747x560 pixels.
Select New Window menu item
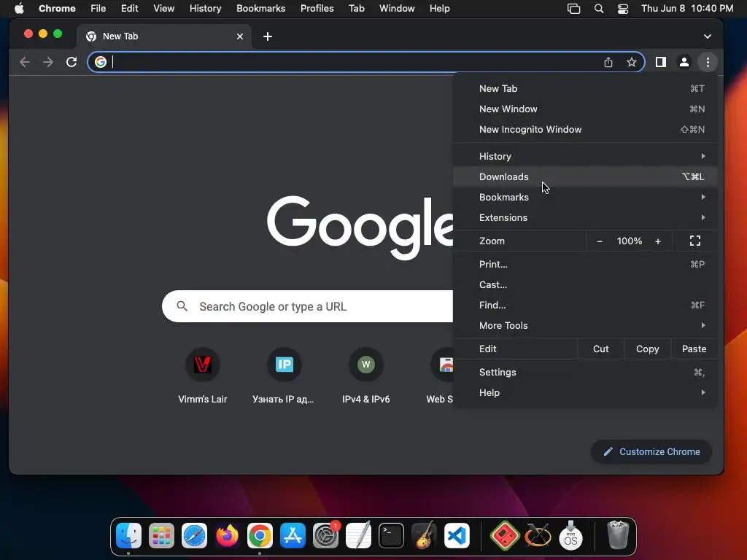tap(585, 109)
